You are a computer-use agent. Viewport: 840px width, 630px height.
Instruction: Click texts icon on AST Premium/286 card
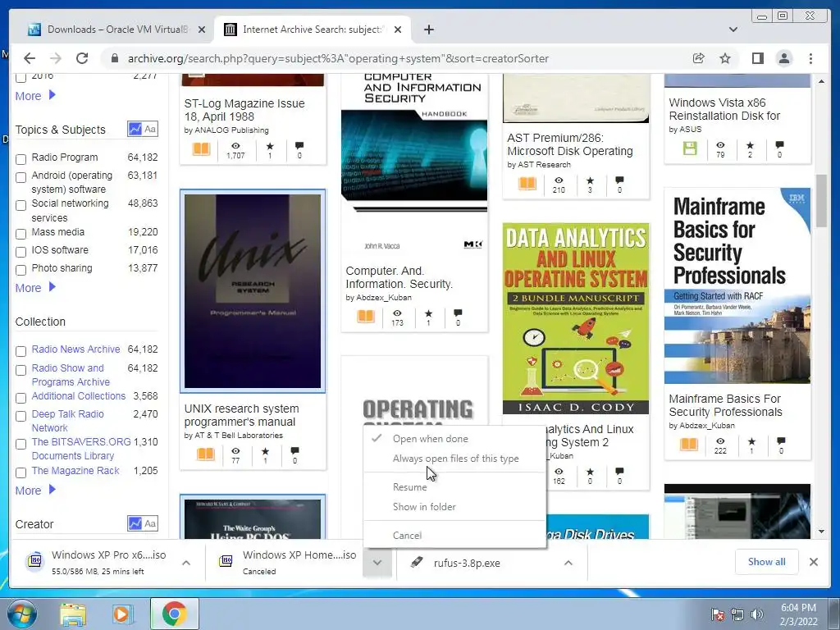pyautogui.click(x=527, y=184)
